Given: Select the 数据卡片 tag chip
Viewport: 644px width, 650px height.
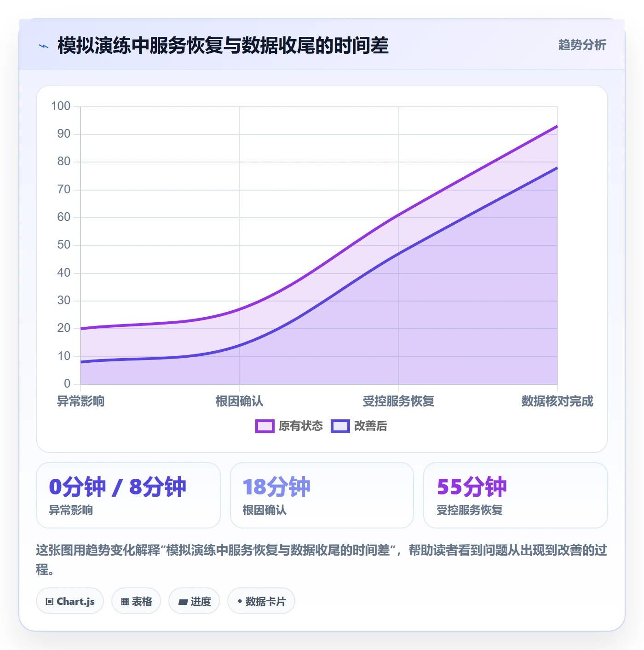Looking at the screenshot, I should point(261,601).
